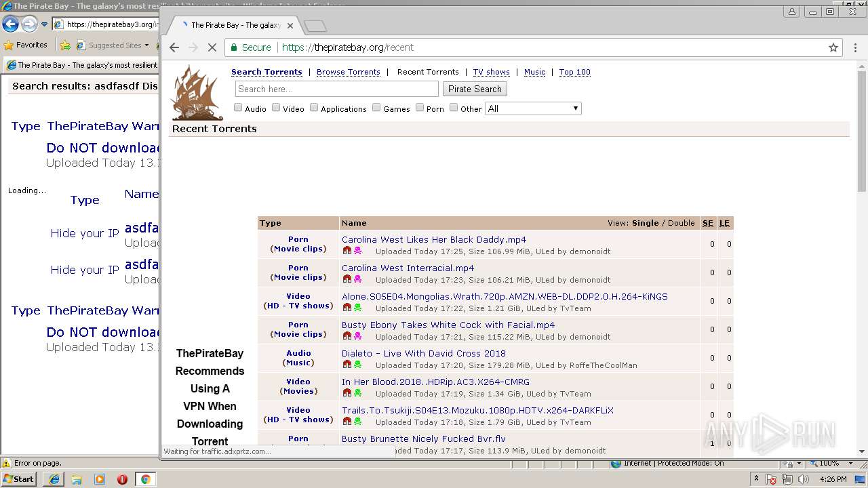Viewport: 868px width, 488px height.
Task: Click the Pirate Bay ship logo
Action: 197,93
